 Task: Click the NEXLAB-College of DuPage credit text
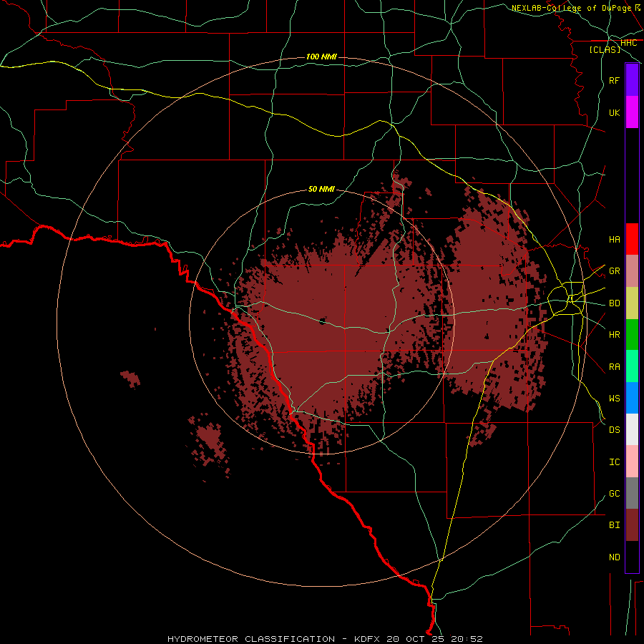click(x=571, y=8)
